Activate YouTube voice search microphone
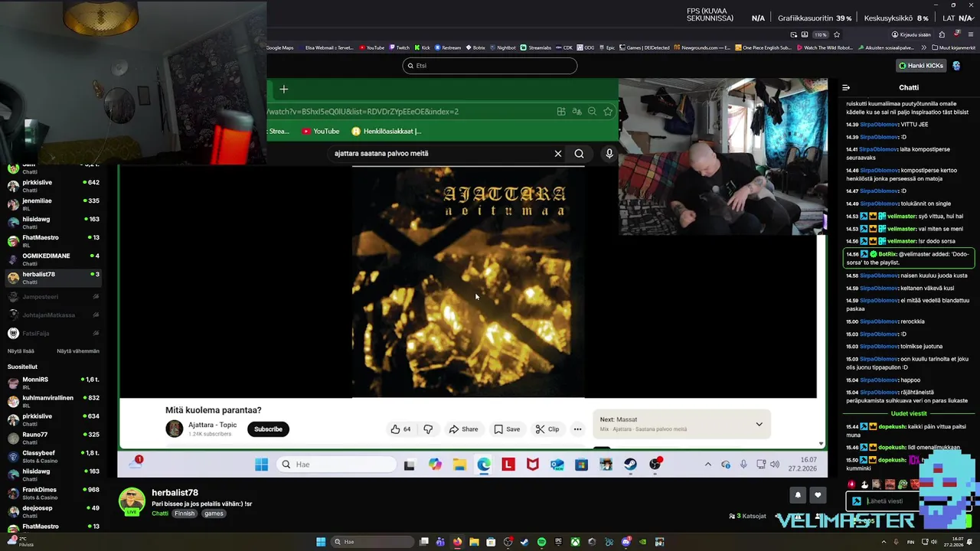Viewport: 980px width, 551px height. [x=609, y=154]
